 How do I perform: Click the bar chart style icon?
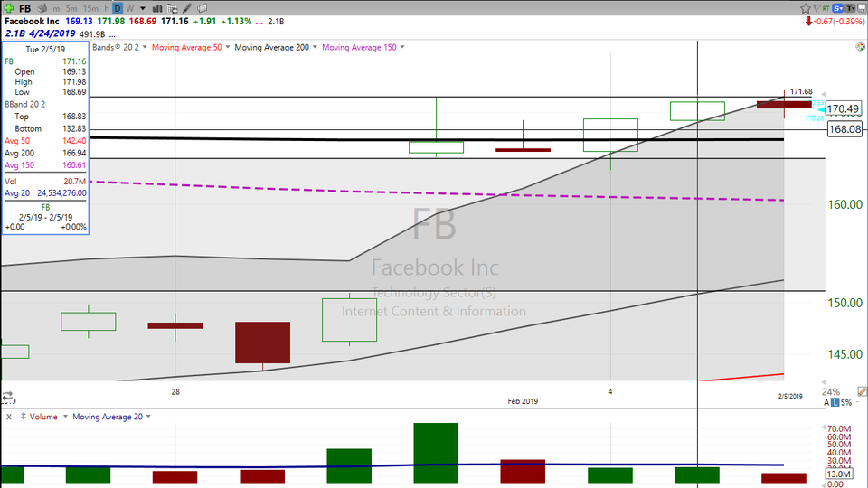pos(157,8)
